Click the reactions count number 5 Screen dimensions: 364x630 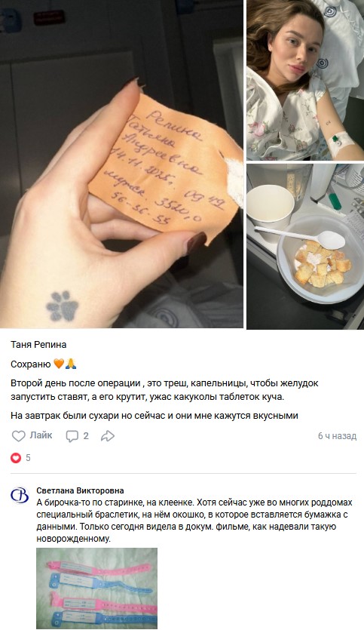(x=28, y=458)
